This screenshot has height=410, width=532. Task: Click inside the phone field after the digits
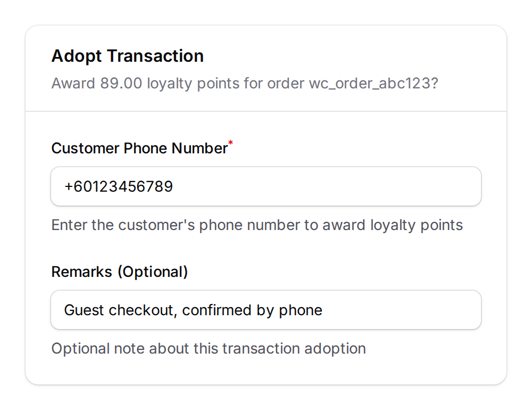(181, 186)
